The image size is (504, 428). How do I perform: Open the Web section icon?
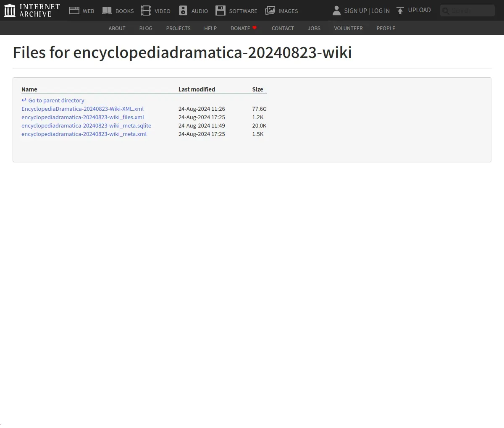point(74,10)
